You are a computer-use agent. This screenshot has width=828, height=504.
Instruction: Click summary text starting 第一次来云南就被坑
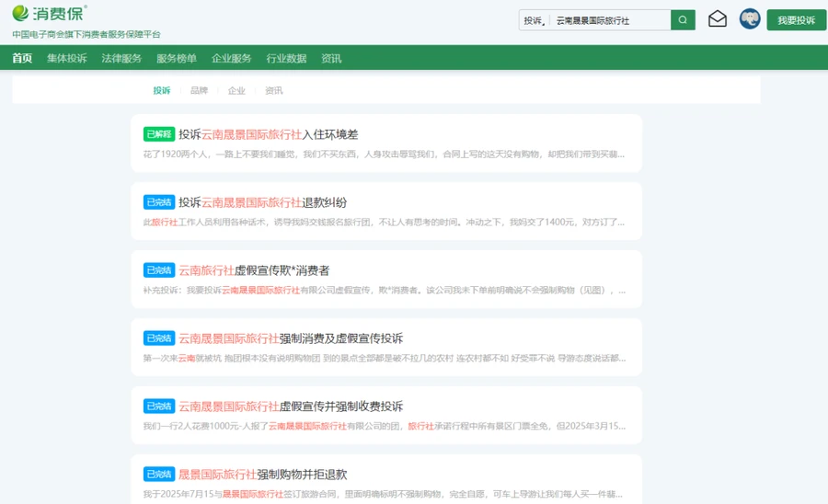pos(384,359)
